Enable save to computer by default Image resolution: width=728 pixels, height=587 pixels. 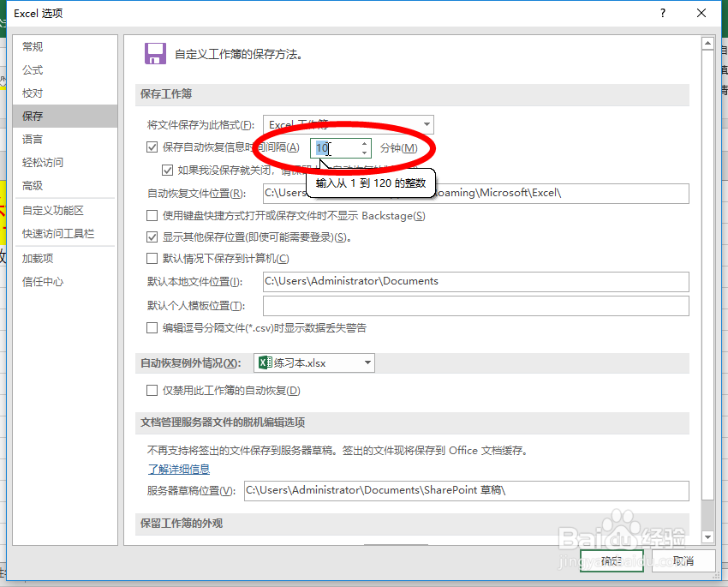point(152,258)
